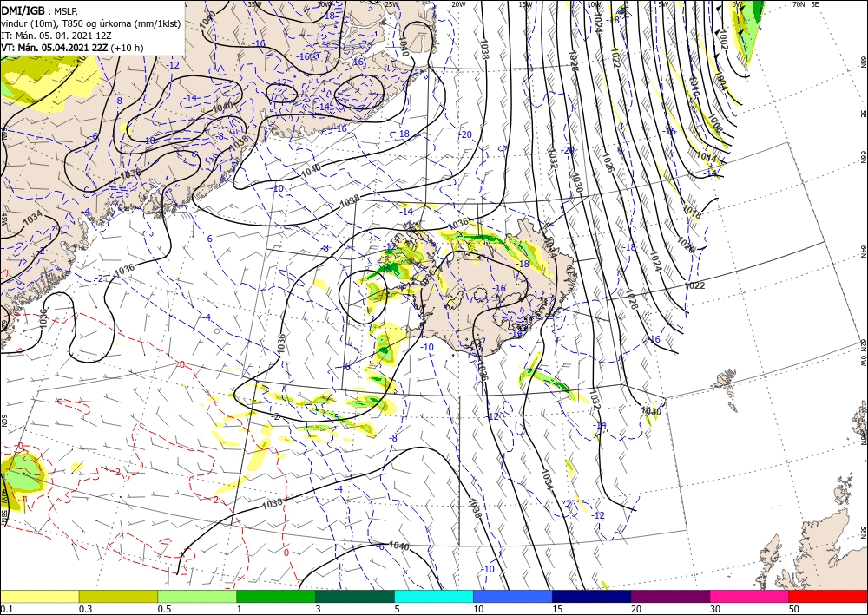Click the '1026' isobar label
Viewport: 868px width, 615px height.
tap(608, 162)
